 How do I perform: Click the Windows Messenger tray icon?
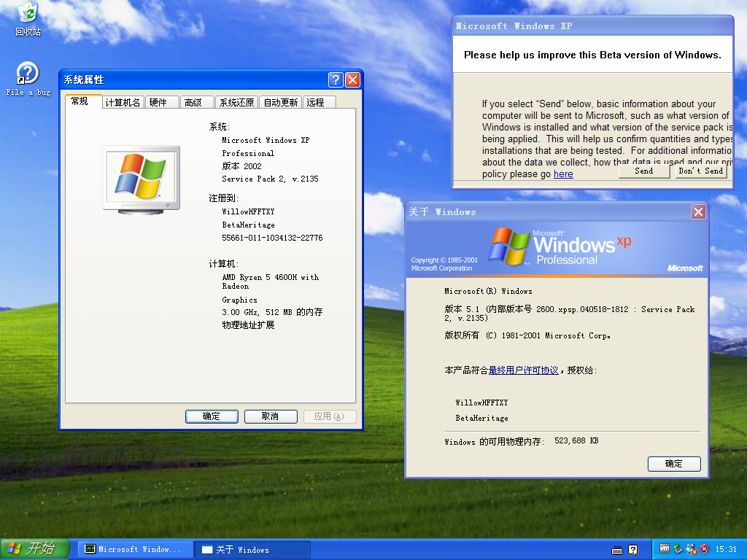691,549
